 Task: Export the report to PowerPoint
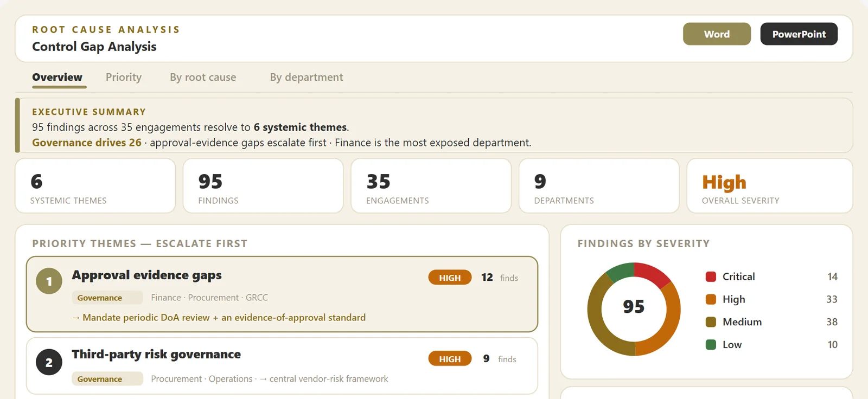pyautogui.click(x=799, y=34)
